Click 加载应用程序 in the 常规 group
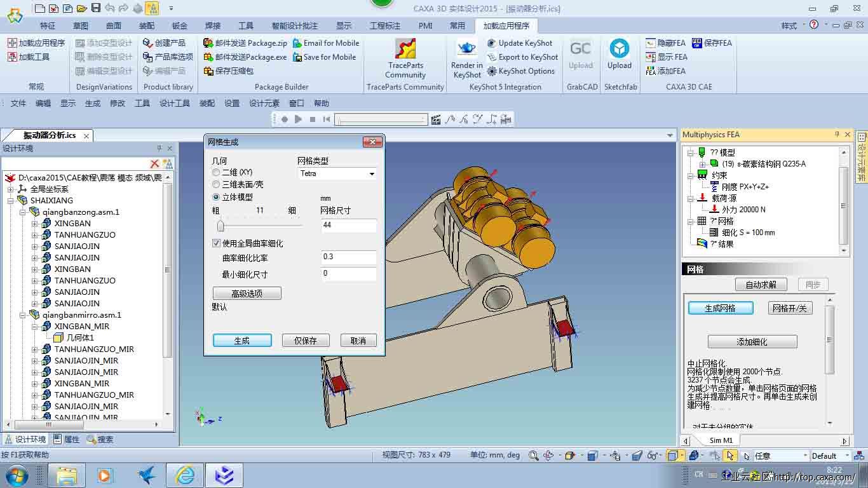 (x=36, y=43)
